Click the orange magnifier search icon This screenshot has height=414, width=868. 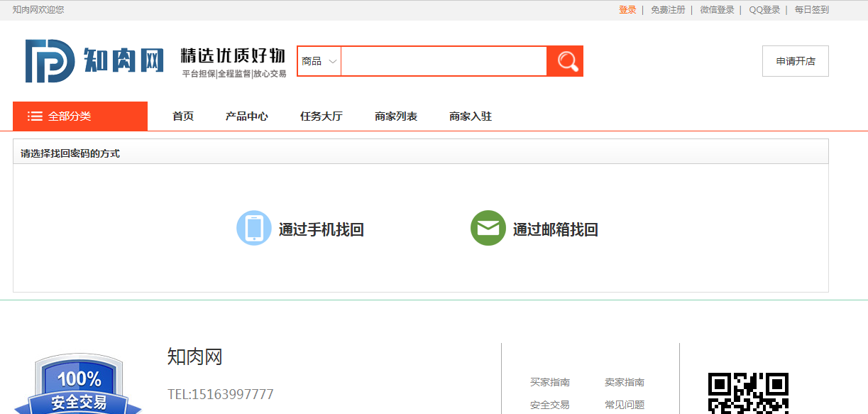tap(566, 61)
